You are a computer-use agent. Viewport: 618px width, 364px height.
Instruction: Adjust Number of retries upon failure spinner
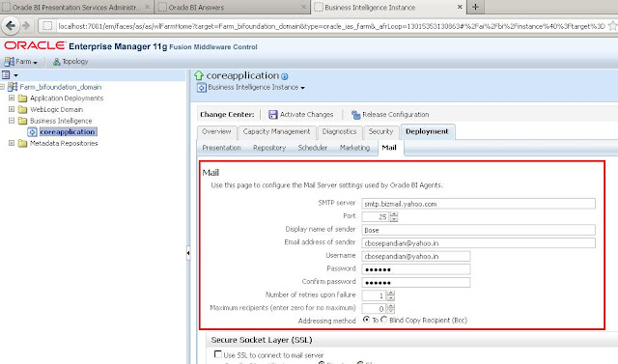[390, 295]
